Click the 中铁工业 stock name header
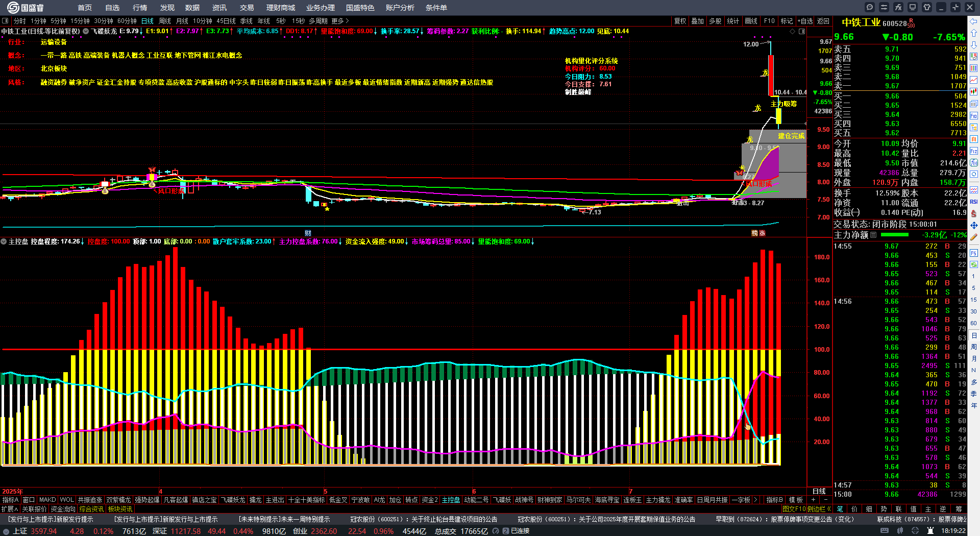Screen dimensions: 980x536 861,22
